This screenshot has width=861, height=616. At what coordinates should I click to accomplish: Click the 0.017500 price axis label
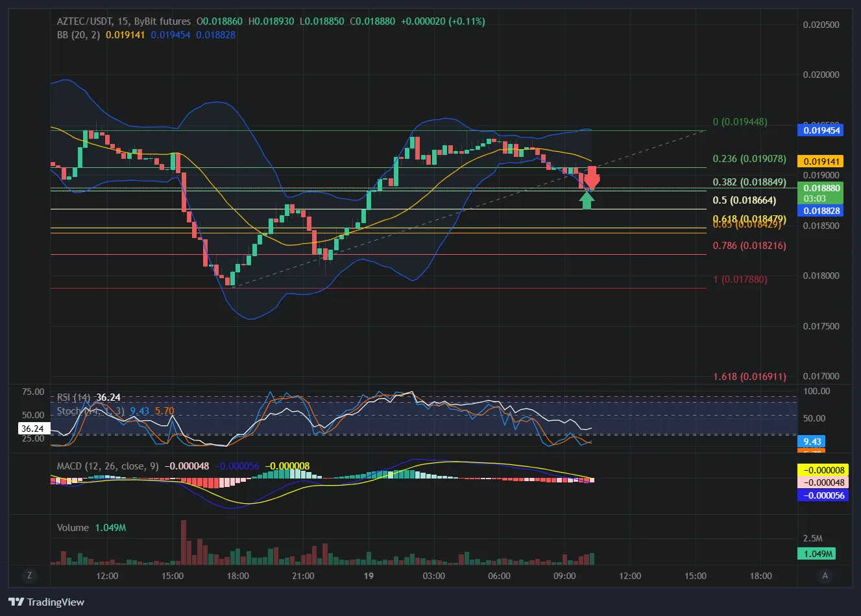[x=821, y=326]
